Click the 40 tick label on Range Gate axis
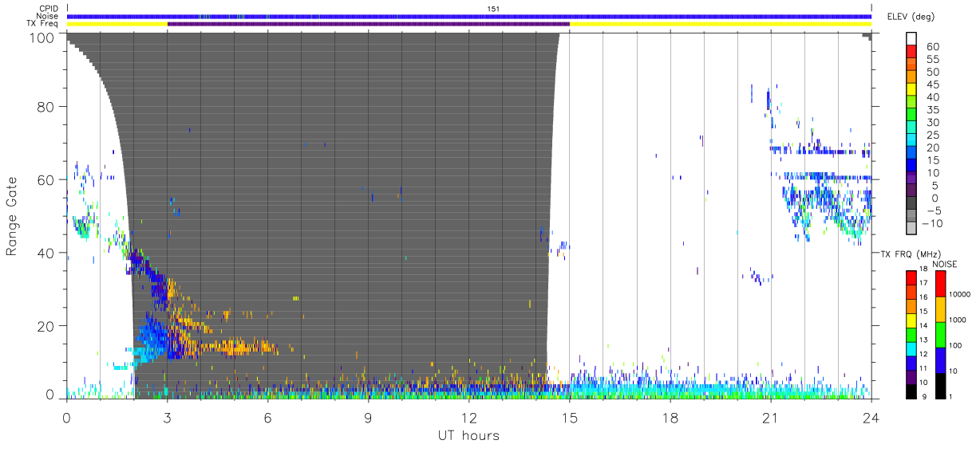The image size is (980, 452). click(45, 253)
